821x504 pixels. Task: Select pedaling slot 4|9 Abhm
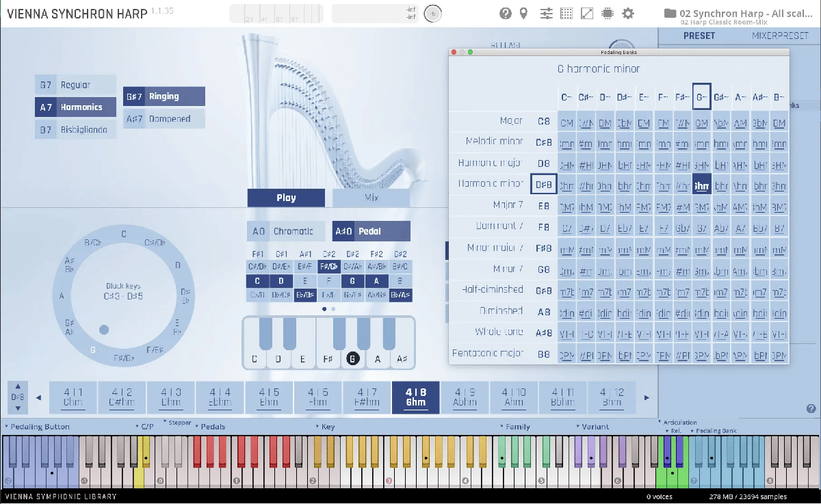(465, 397)
